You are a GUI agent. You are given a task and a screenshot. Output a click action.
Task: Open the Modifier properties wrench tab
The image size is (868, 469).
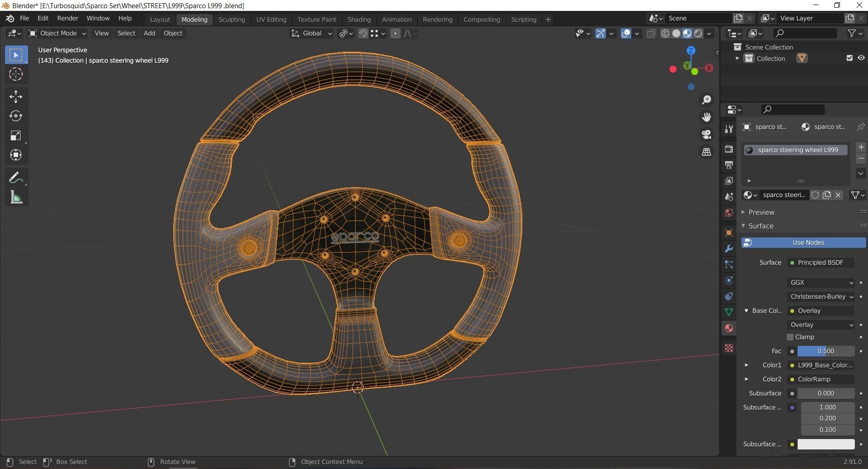[x=729, y=249]
